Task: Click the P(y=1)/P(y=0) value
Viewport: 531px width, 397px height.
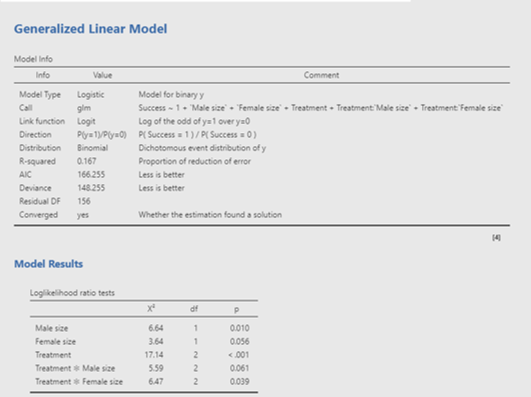Action: (102, 134)
